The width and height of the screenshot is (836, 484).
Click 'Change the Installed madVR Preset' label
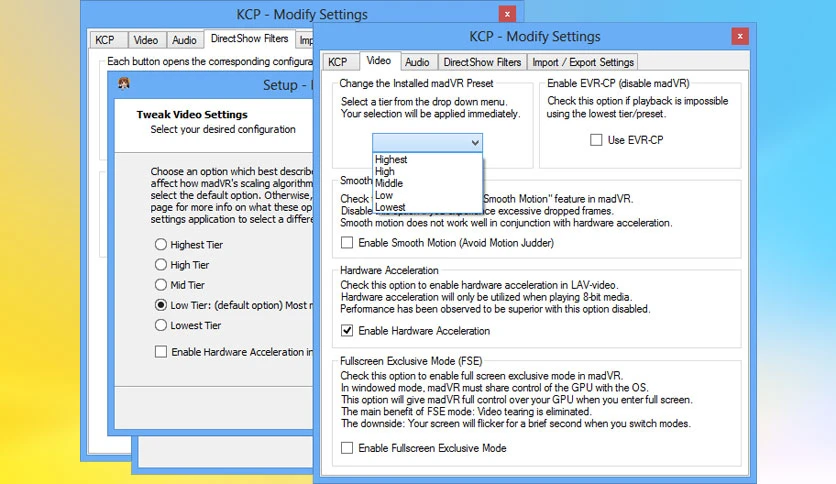(416, 83)
